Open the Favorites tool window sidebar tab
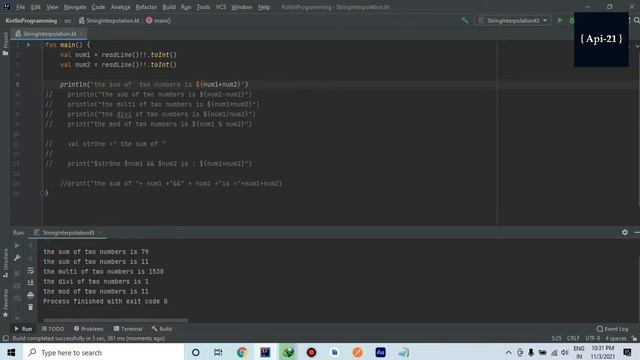This screenshot has height=360, width=640. pyautogui.click(x=5, y=303)
